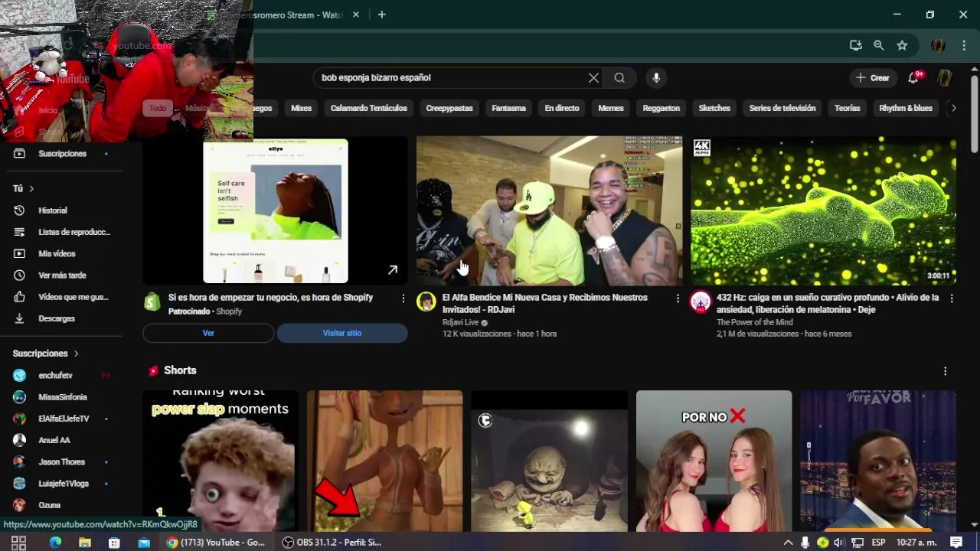The image size is (980, 551).
Task: Start voice search with the microphone
Action: pos(655,77)
